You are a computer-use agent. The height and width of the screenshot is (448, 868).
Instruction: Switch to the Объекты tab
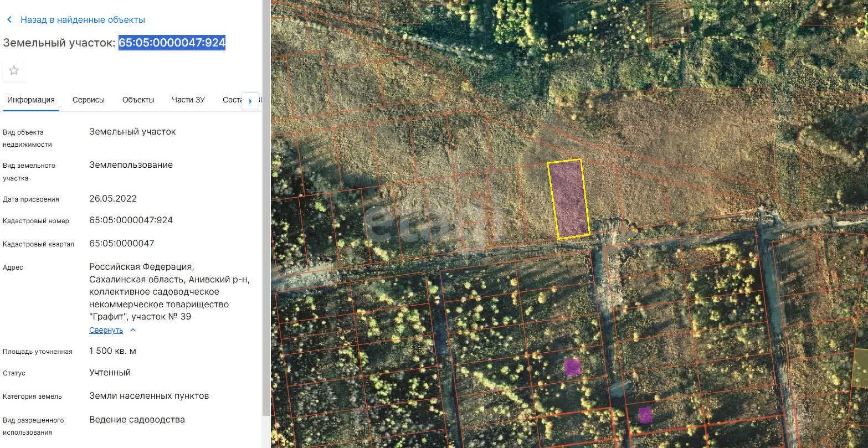pos(138,100)
